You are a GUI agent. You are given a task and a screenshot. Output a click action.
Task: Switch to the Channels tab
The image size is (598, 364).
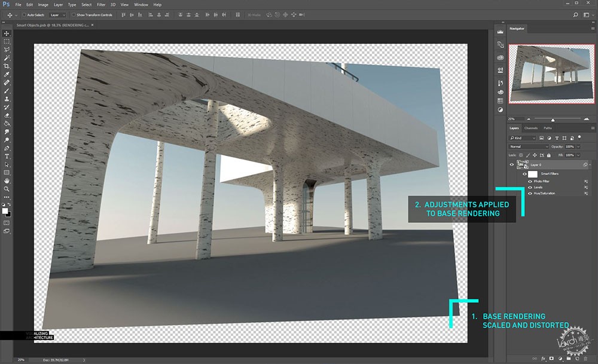click(x=530, y=128)
